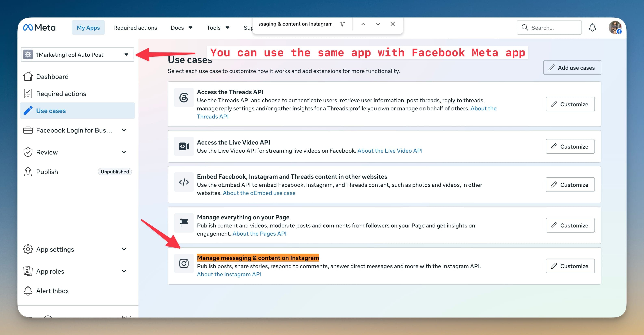Open the Tools dropdown menu
The image size is (644, 335).
(x=218, y=27)
